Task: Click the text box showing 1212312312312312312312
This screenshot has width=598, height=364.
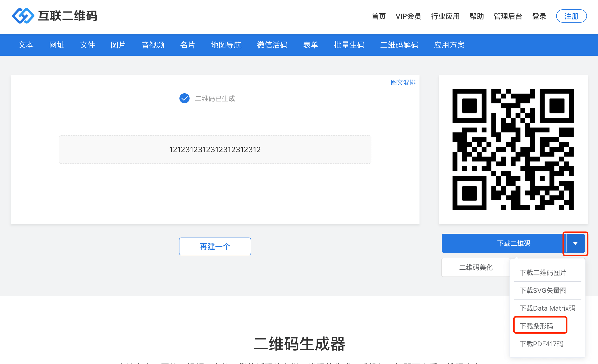Action: click(x=215, y=150)
